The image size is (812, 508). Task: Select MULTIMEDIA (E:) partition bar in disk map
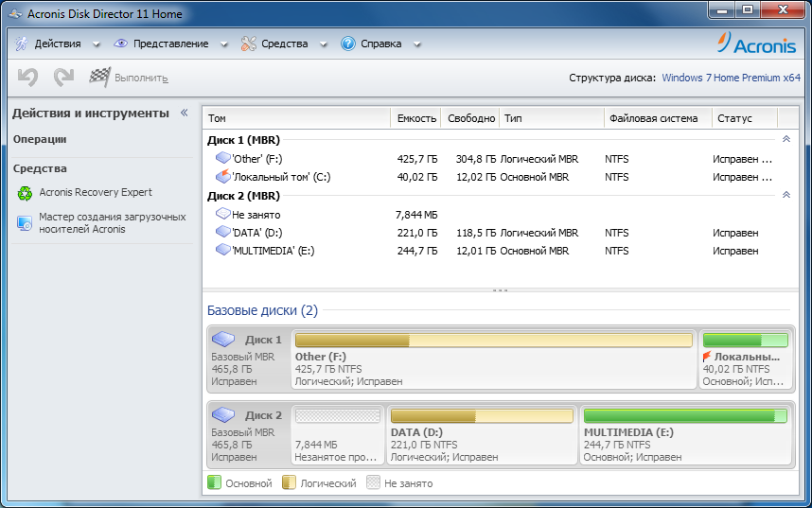(x=685, y=415)
